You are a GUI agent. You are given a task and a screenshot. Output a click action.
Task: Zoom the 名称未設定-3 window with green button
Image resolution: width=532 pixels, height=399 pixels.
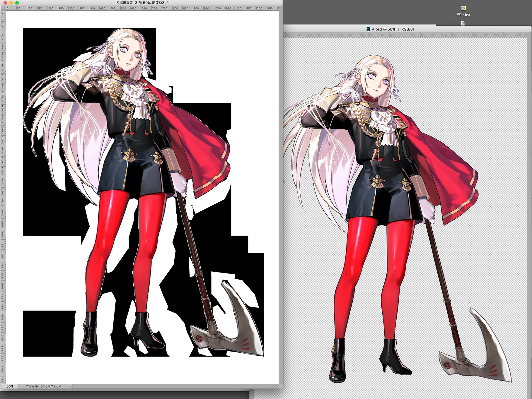[x=17, y=3]
